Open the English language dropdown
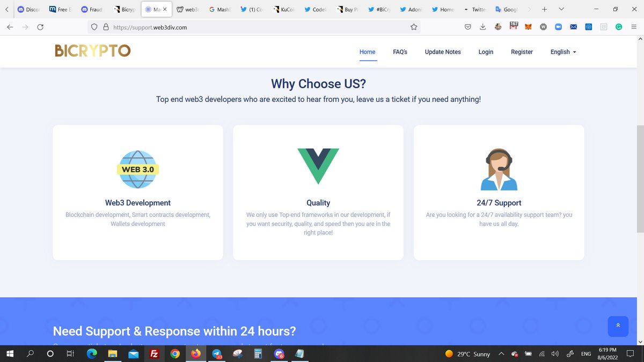The height and width of the screenshot is (362, 644). tap(563, 52)
